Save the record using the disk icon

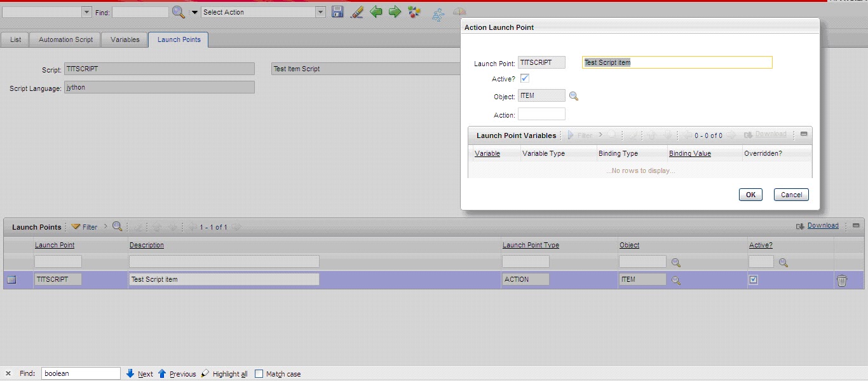click(x=337, y=11)
